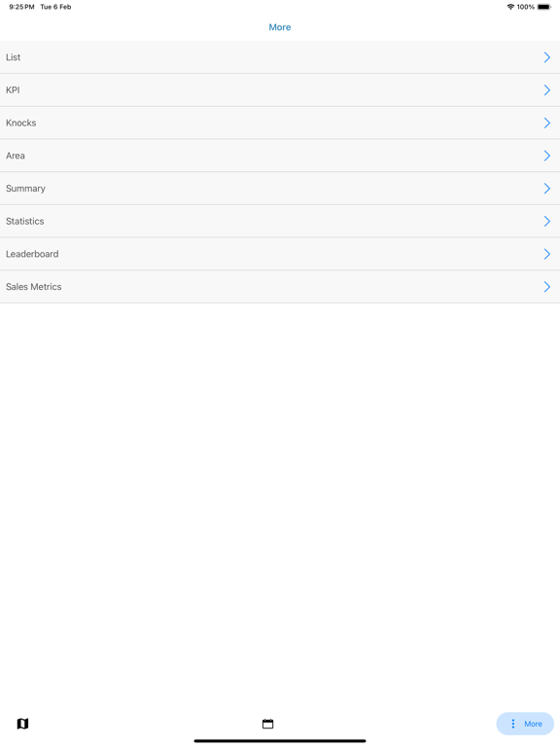This screenshot has width=560, height=747.
Task: Open the calendar tab icon
Action: point(267,724)
